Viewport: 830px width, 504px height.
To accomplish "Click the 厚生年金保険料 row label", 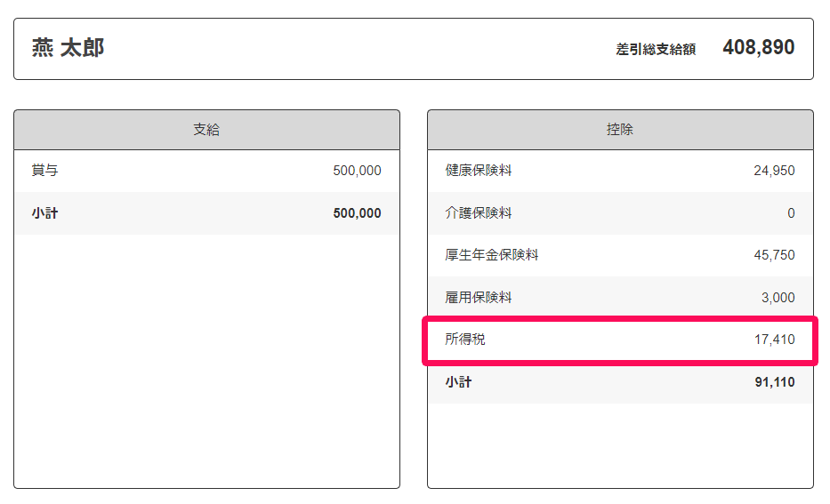I will (492, 255).
